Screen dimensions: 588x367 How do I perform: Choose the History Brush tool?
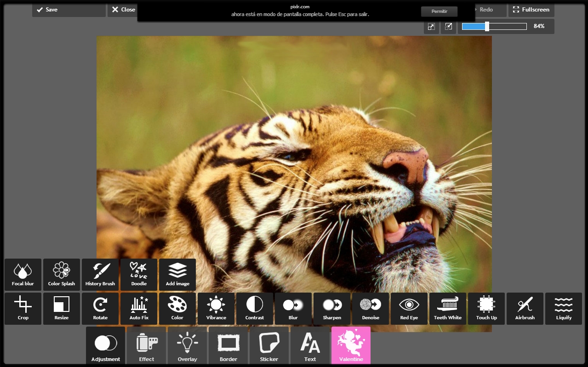[x=100, y=275]
